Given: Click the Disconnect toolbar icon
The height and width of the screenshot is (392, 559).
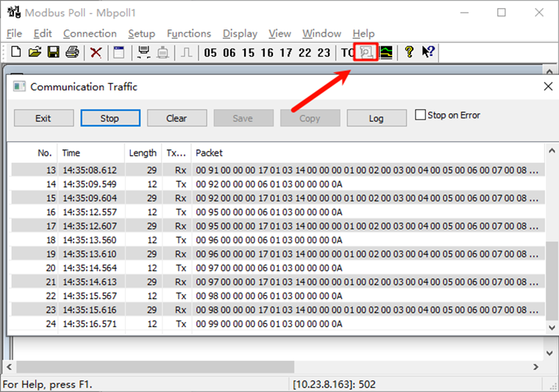Looking at the screenshot, I should coord(163,52).
